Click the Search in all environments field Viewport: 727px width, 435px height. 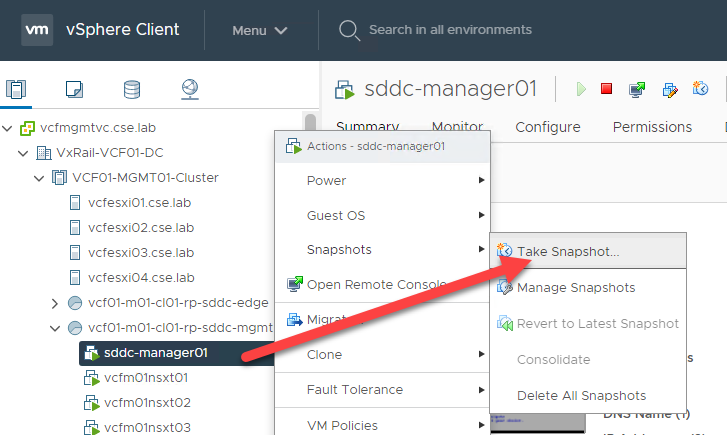pyautogui.click(x=449, y=30)
